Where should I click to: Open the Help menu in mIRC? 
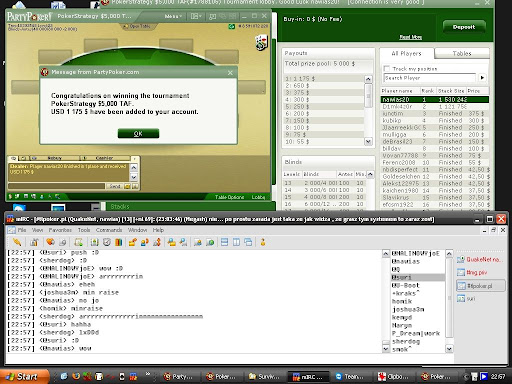tap(158, 230)
